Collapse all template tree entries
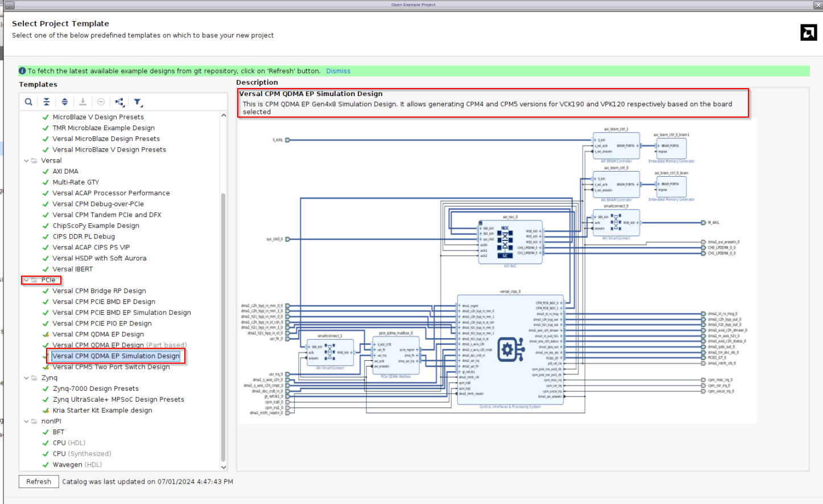 47,102
